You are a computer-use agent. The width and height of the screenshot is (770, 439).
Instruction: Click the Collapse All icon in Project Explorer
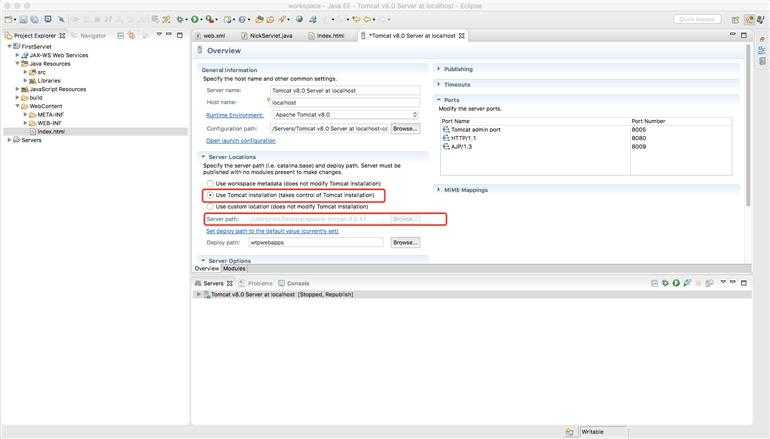pos(120,35)
